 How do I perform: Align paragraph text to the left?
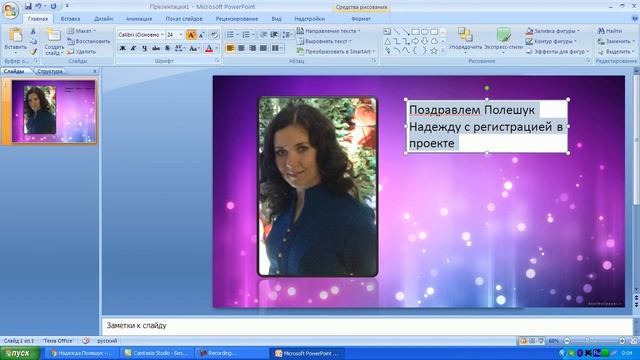click(x=230, y=49)
